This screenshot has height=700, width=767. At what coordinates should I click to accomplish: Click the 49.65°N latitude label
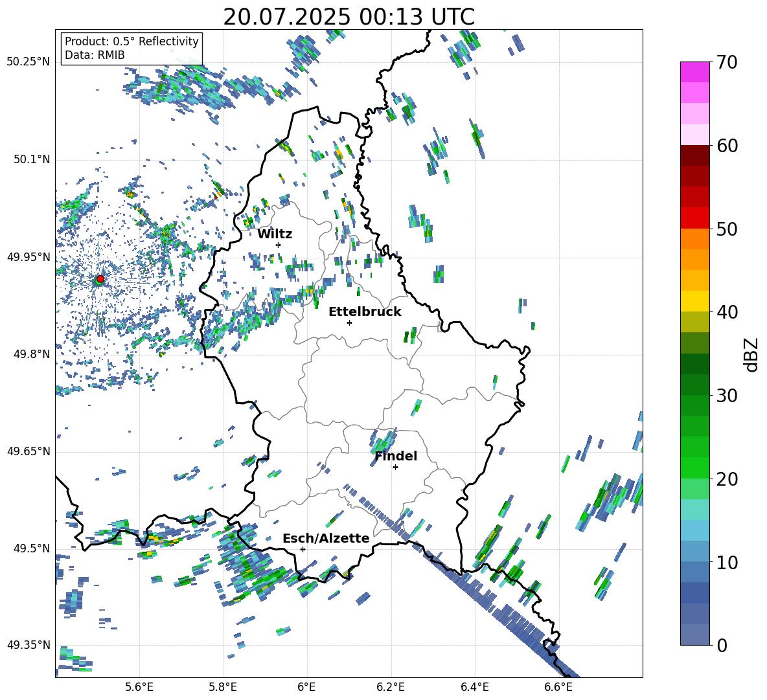tap(29, 451)
